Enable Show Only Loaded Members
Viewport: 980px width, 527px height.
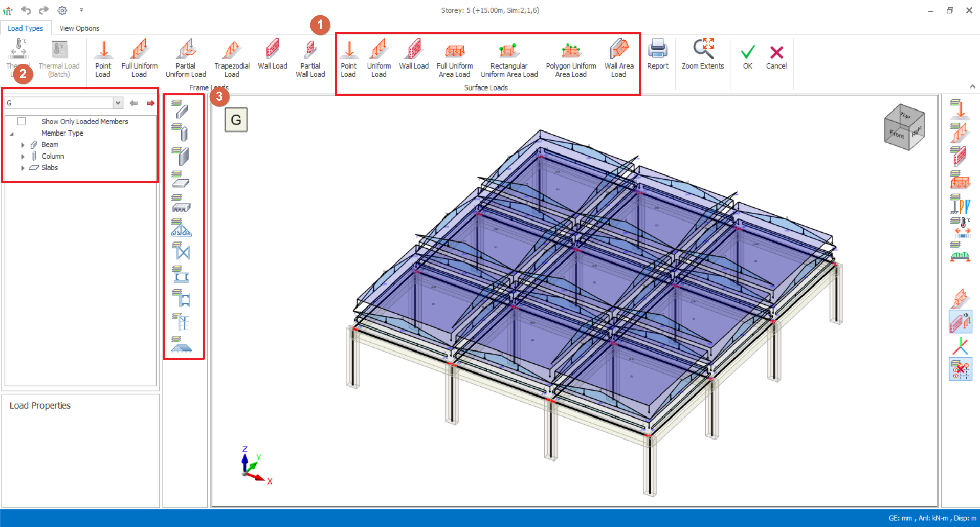click(21, 121)
